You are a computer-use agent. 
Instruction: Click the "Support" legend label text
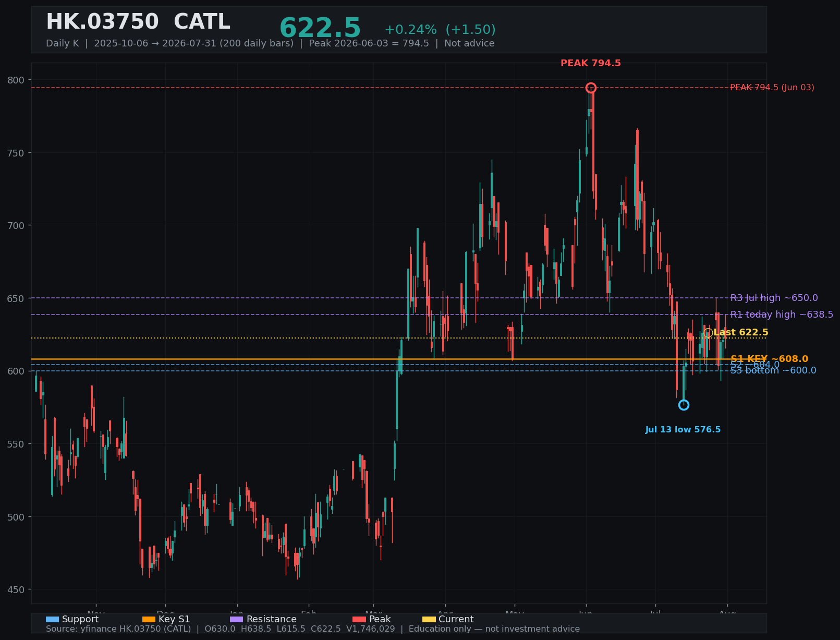pos(80,620)
